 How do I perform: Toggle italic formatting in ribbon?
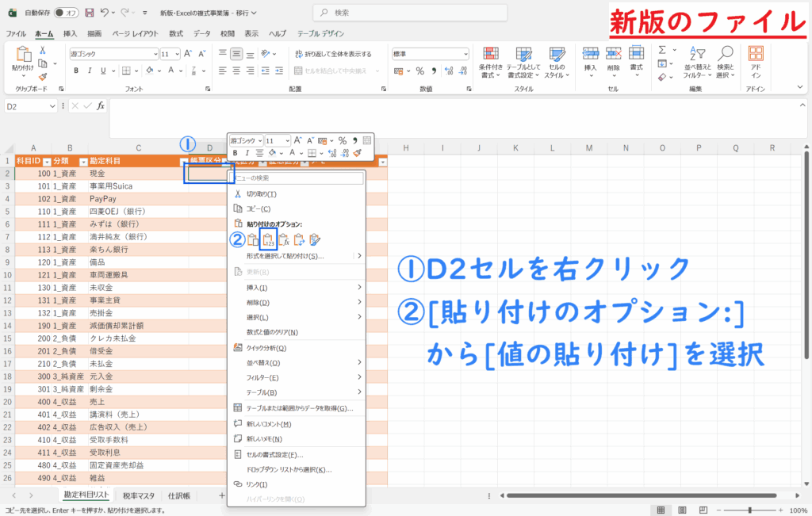coord(90,71)
